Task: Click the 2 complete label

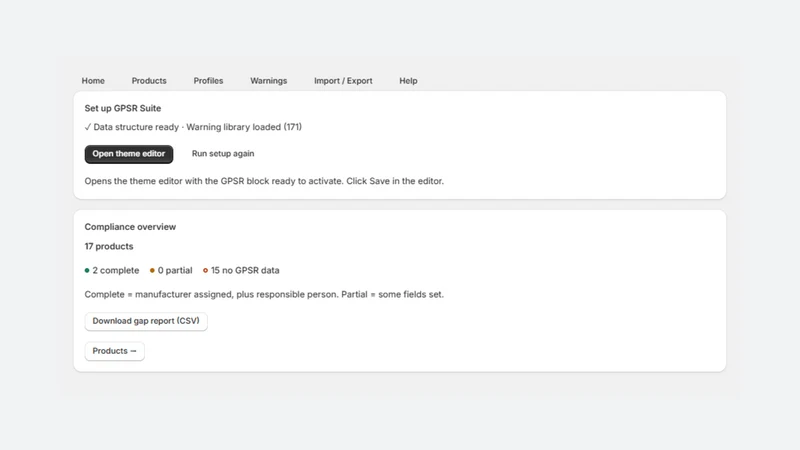Action: tap(116, 270)
